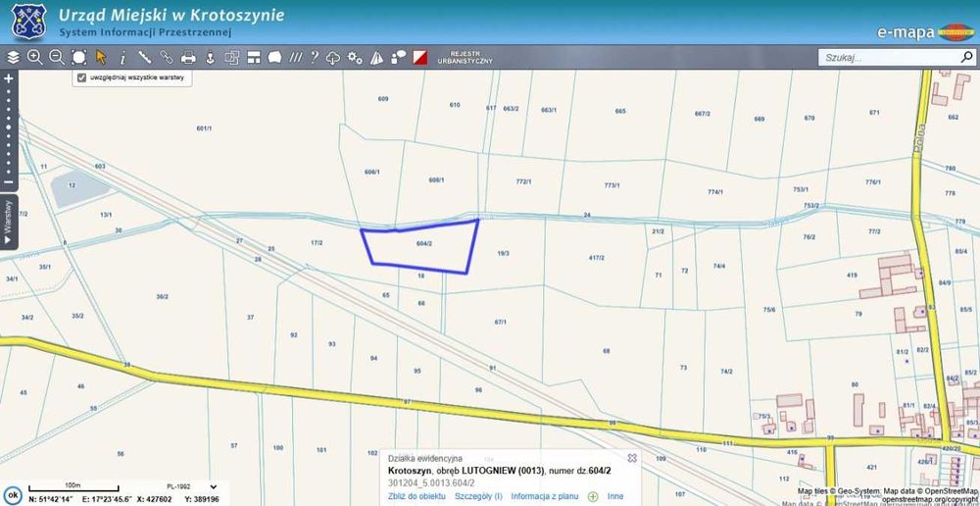Select the info 'i' identify tool
980x506 pixels.
click(122, 58)
